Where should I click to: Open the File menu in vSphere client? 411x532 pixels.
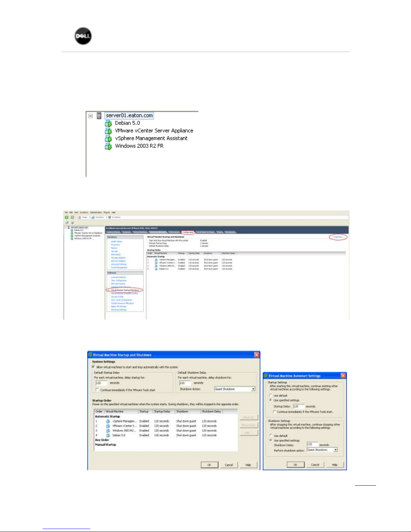coord(66,212)
